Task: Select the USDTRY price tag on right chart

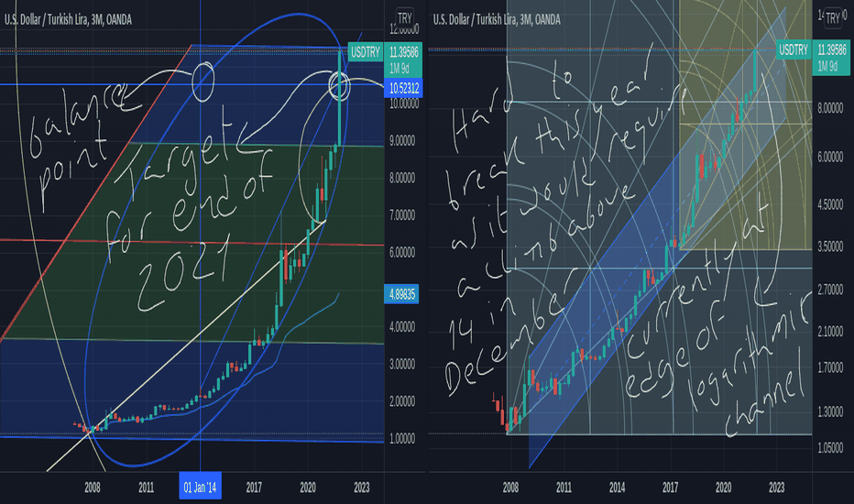Action: click(x=793, y=50)
